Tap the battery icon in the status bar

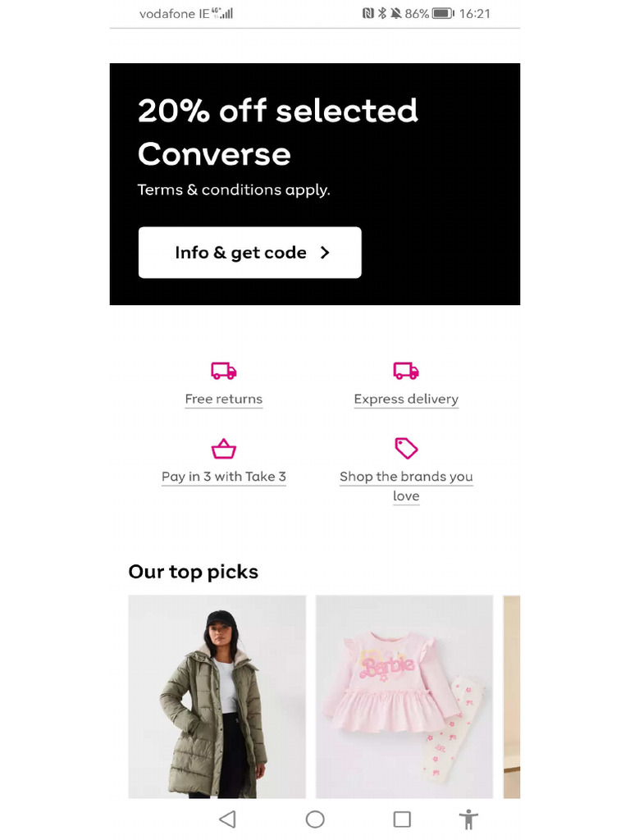[x=443, y=14]
